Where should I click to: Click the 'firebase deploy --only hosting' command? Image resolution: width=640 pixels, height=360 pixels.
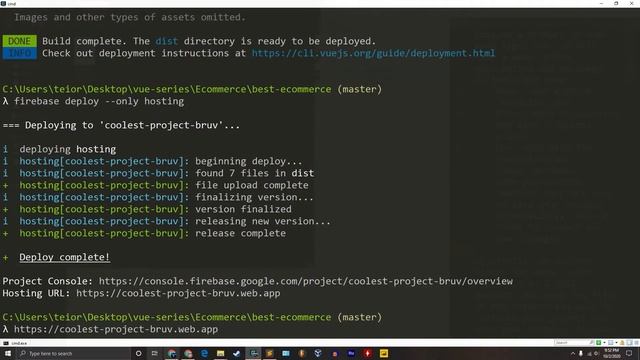click(x=99, y=101)
